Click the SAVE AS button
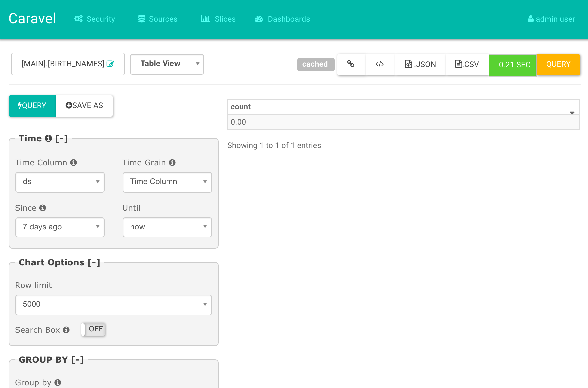Screen dimensions: 588x388 pos(84,106)
